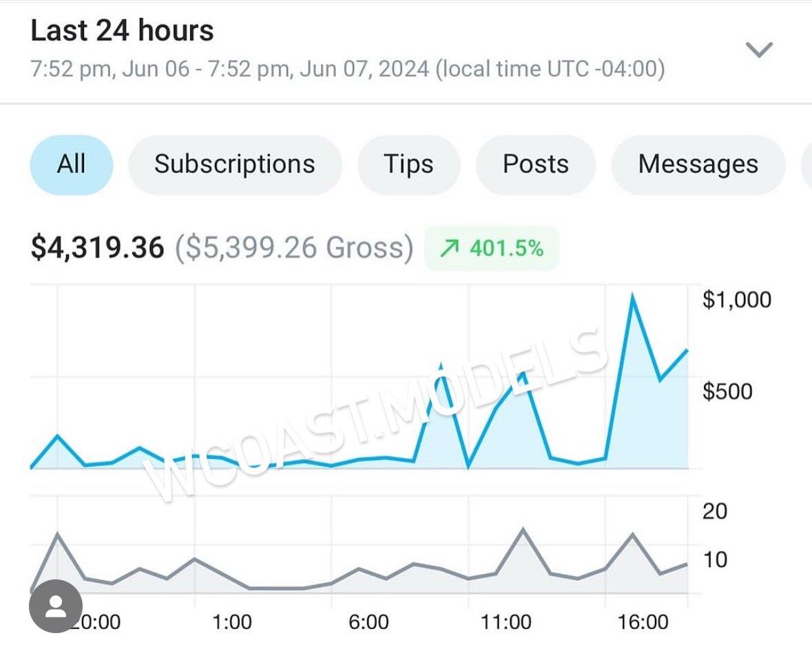Viewport: 812px width, 660px height.
Task: Click the green upward arrow icon
Action: [x=450, y=248]
